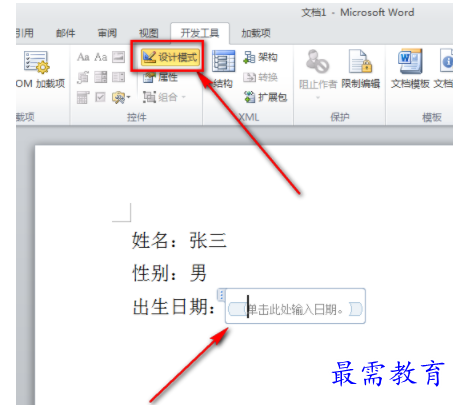Insert a picture content control
The image size is (453, 405).
118,57
